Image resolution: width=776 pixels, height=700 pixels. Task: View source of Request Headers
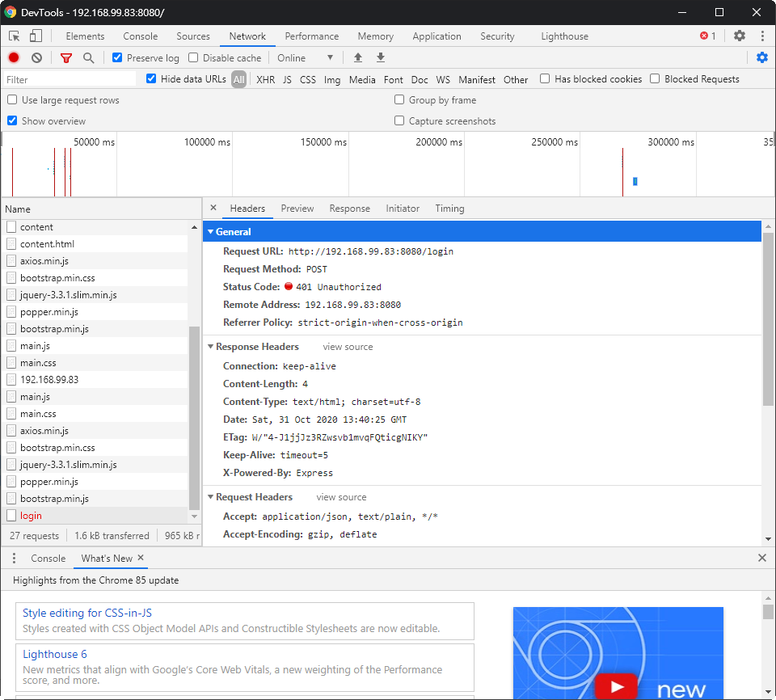point(341,497)
